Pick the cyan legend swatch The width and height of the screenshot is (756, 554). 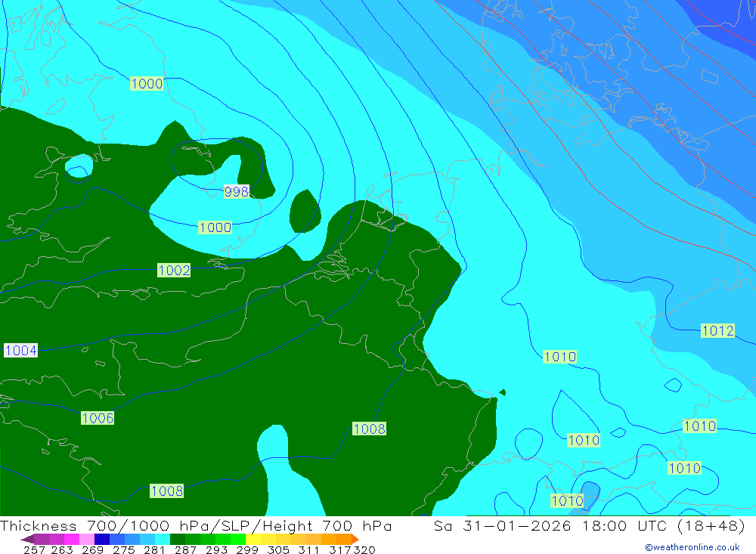[x=163, y=539]
